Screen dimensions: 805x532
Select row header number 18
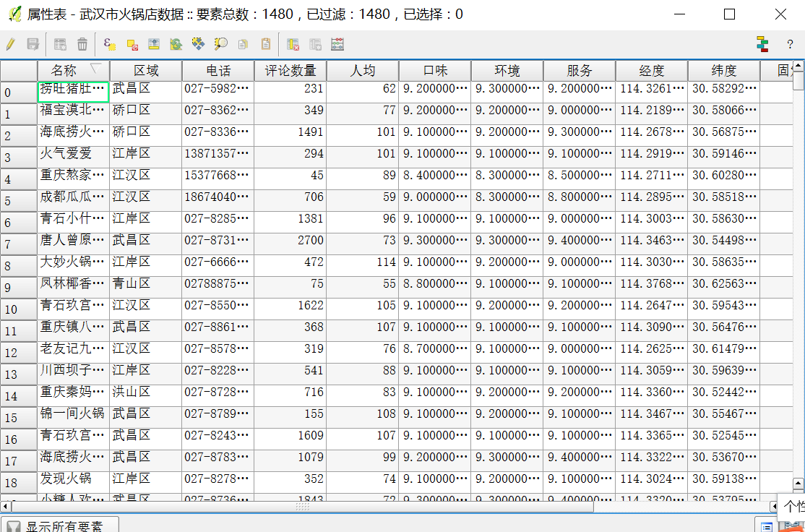pyautogui.click(x=19, y=482)
